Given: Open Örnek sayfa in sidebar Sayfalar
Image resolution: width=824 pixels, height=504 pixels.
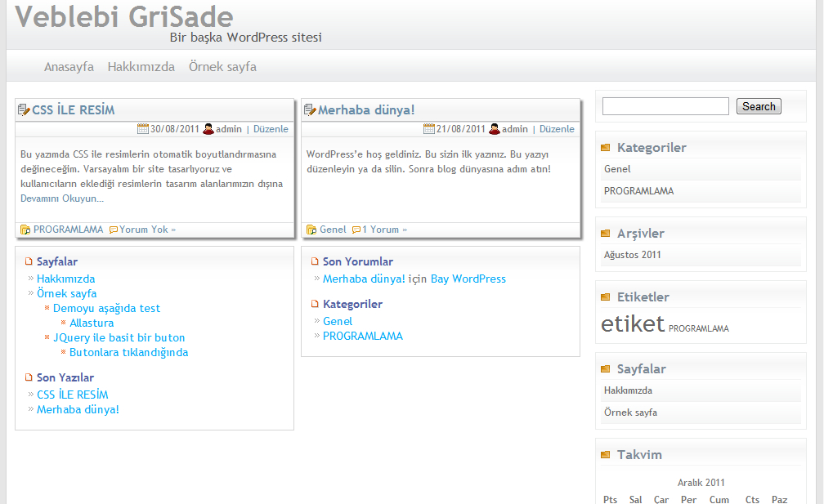Looking at the screenshot, I should coord(630,413).
